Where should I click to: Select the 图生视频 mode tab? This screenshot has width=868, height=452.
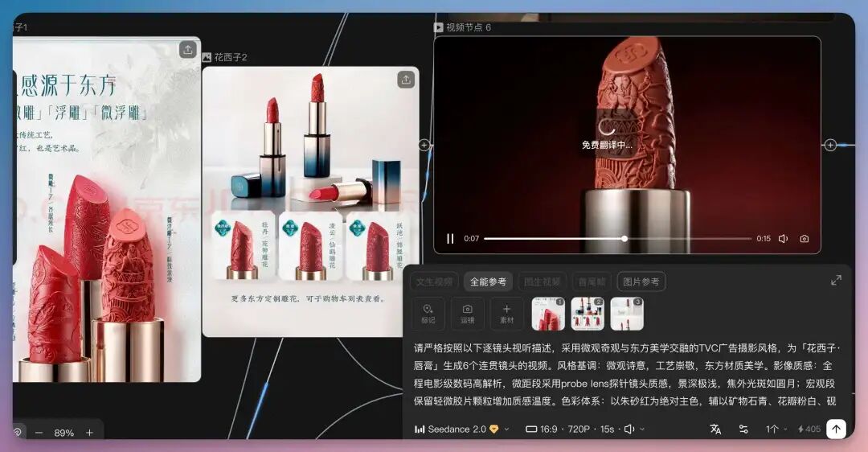[x=542, y=282]
